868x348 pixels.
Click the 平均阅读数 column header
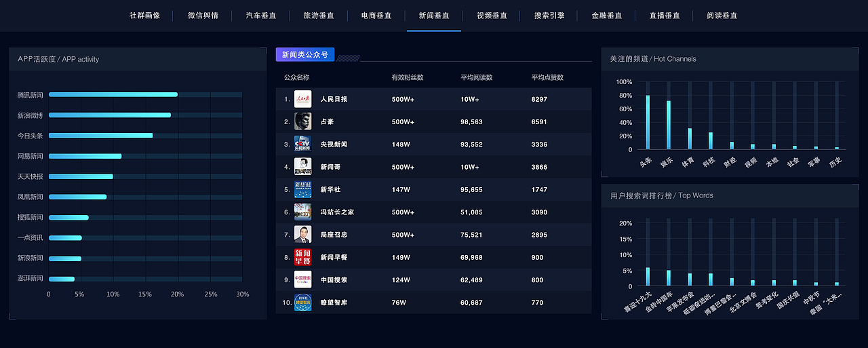[x=477, y=77]
